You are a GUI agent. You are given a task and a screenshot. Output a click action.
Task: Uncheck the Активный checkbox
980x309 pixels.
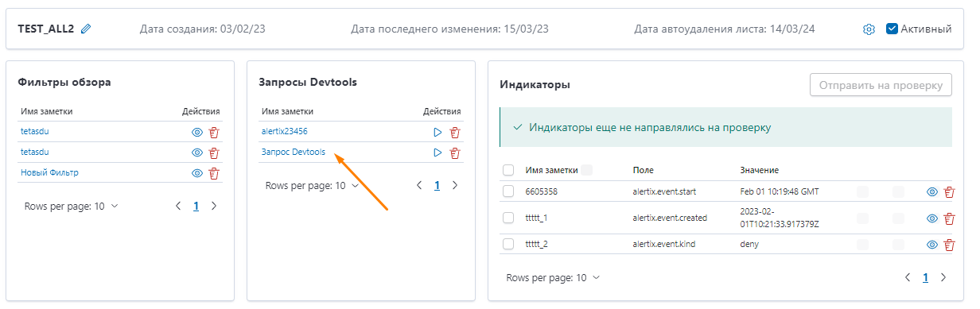point(892,29)
